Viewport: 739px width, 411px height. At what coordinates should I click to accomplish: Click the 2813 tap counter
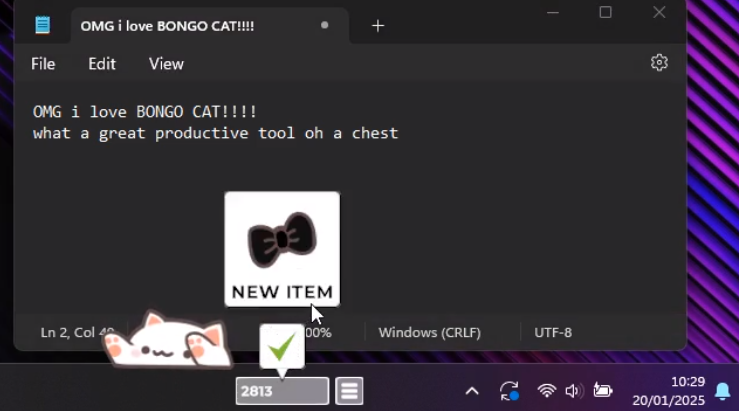pyautogui.click(x=282, y=391)
